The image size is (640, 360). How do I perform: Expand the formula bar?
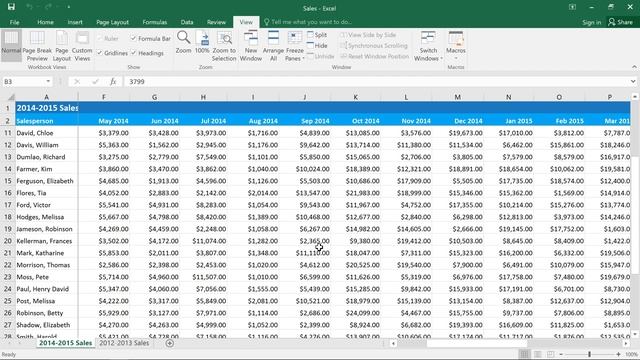[633, 82]
